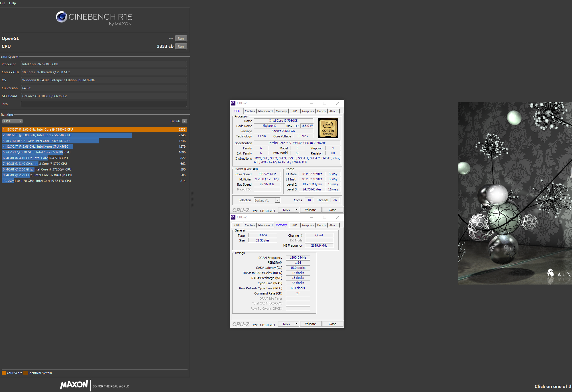Click Close button in upper CPU-Z

point(332,210)
